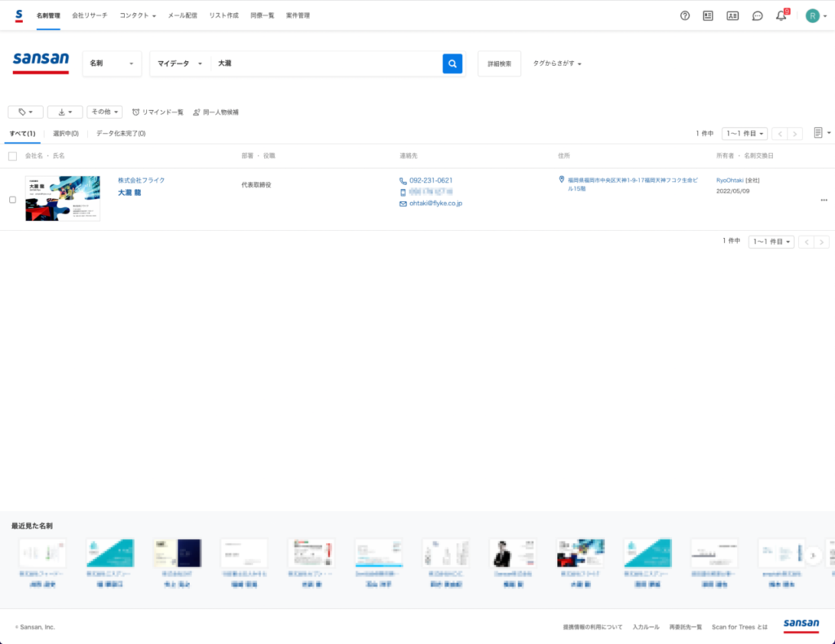
Task: Go to next page in top pager
Action: [795, 134]
